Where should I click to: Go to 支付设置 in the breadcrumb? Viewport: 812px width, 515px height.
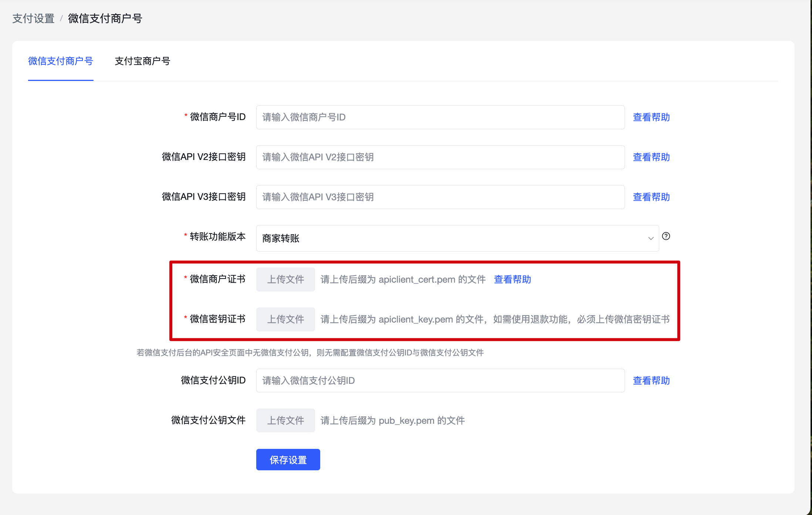click(33, 18)
